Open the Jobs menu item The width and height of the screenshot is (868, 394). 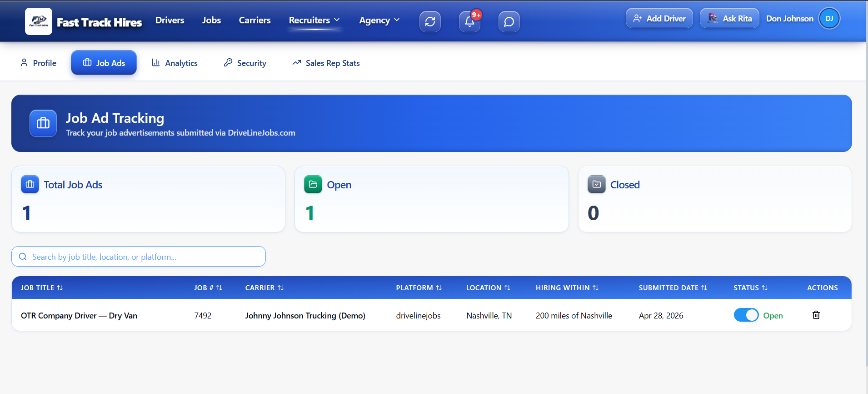pyautogui.click(x=212, y=20)
